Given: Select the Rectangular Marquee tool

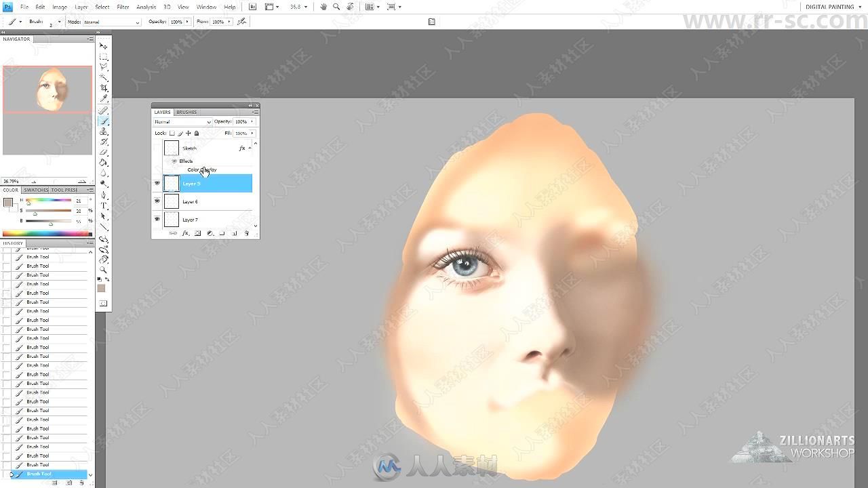Looking at the screenshot, I should pos(104,56).
